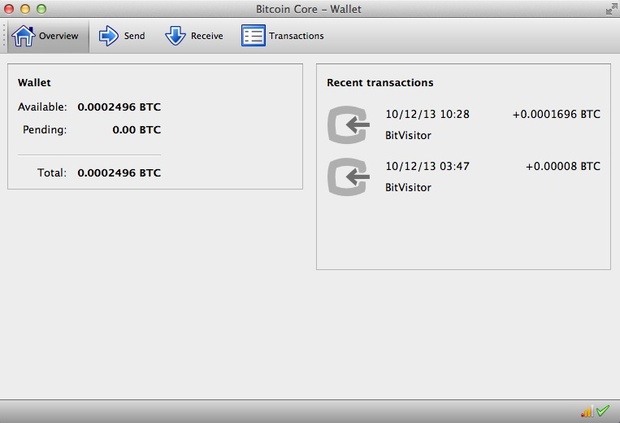Screen dimensions: 620x423
Task: Click the Pending 0.00 BTC value
Action: [136, 130]
